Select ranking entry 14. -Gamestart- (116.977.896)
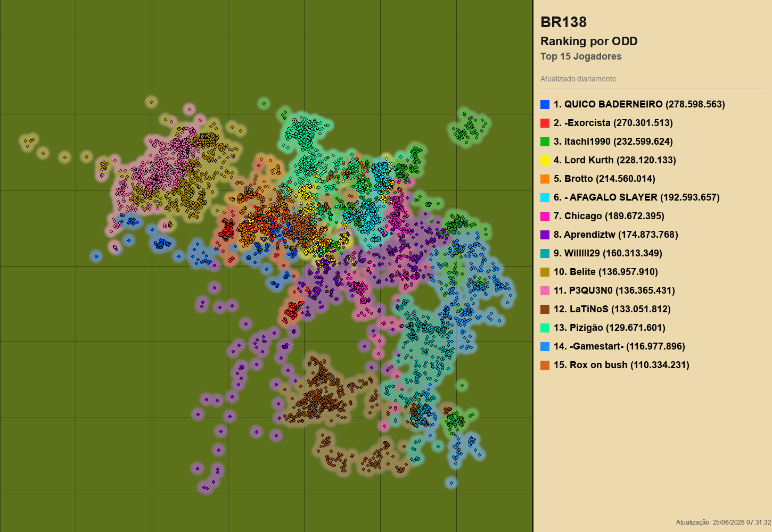Image resolution: width=772 pixels, height=532 pixels. tap(619, 346)
